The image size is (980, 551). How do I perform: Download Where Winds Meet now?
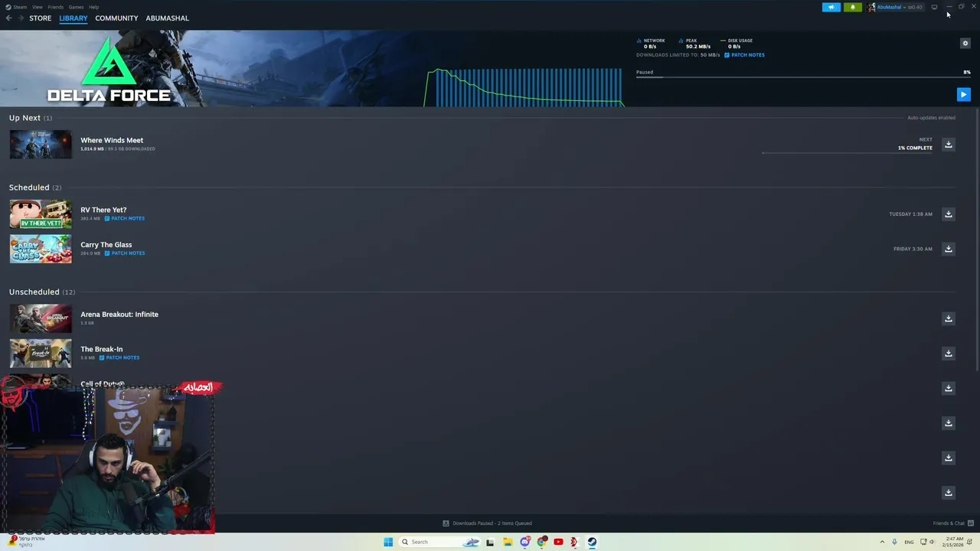(x=948, y=145)
